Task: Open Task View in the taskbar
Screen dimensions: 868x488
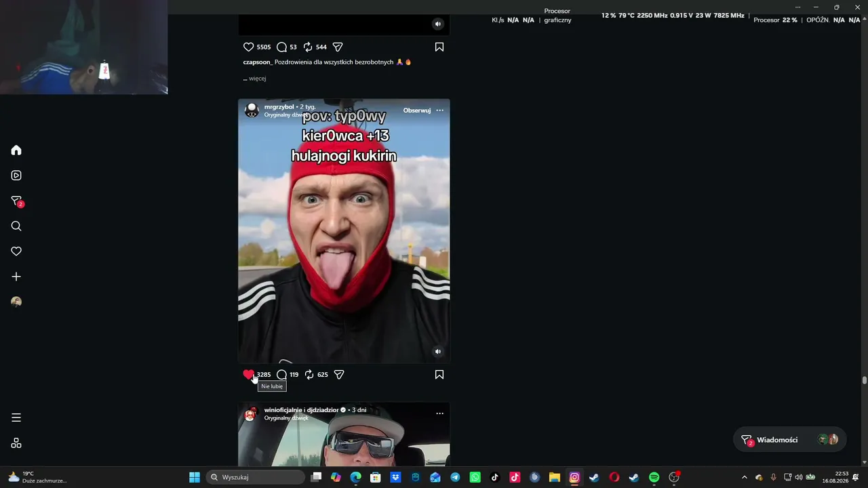Action: pos(316,477)
